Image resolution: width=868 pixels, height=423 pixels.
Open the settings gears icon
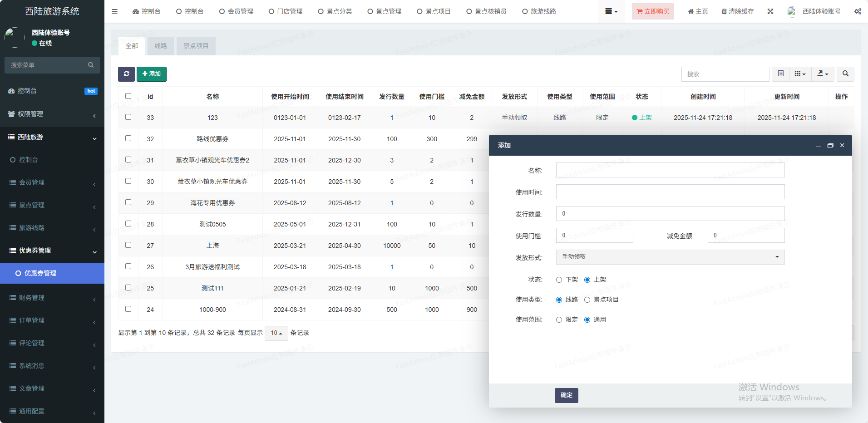click(858, 11)
